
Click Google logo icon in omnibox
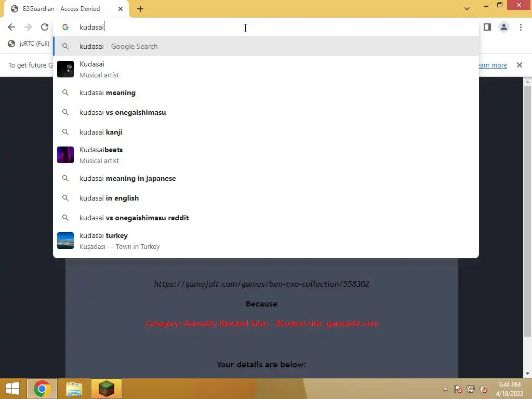(65, 27)
